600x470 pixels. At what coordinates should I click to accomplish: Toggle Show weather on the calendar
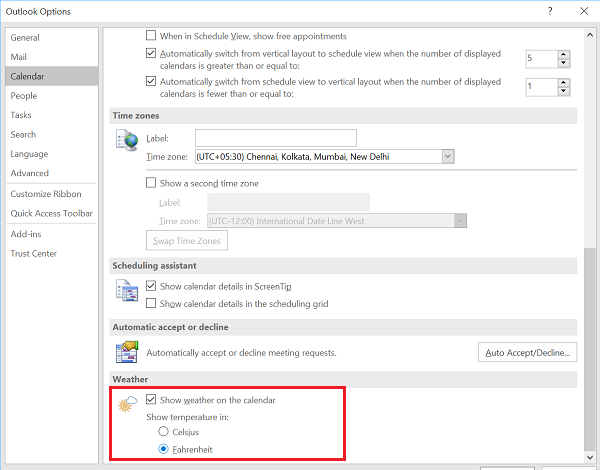[x=152, y=400]
